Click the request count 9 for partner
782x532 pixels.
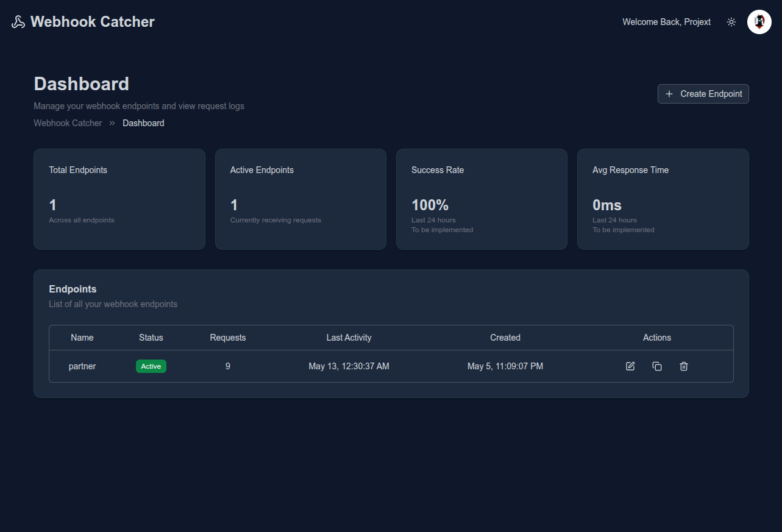pos(227,366)
